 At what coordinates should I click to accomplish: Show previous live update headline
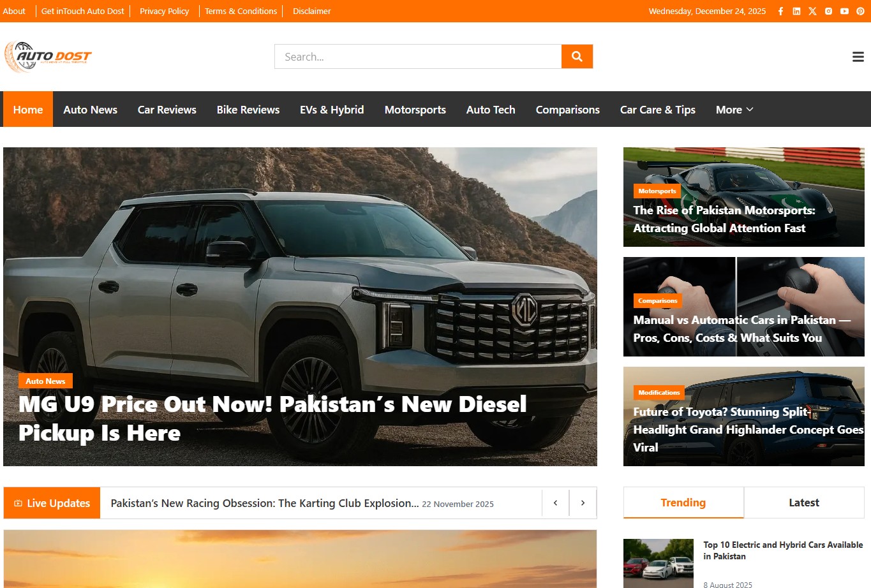pyautogui.click(x=555, y=503)
